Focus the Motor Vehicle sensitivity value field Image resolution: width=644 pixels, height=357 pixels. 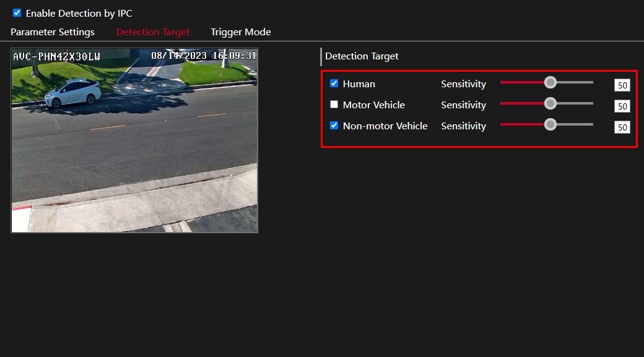pos(622,106)
